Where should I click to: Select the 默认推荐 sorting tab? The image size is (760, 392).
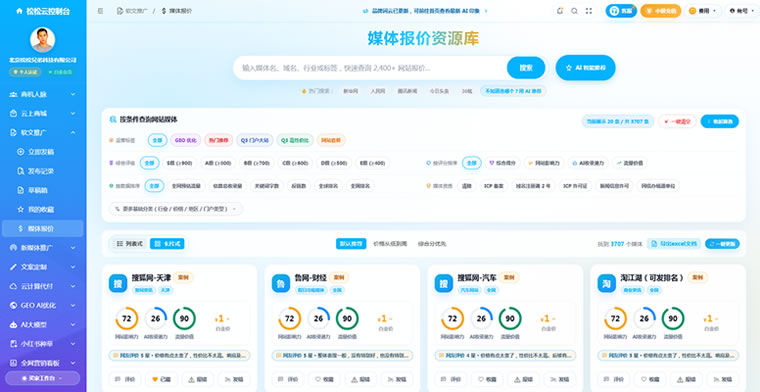(351, 244)
